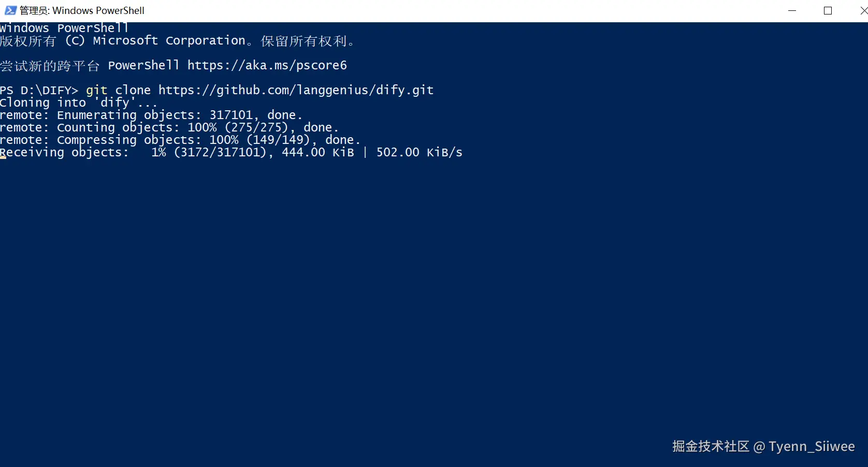The height and width of the screenshot is (467, 868).
Task: Maximize the PowerShell window
Action: pos(828,10)
